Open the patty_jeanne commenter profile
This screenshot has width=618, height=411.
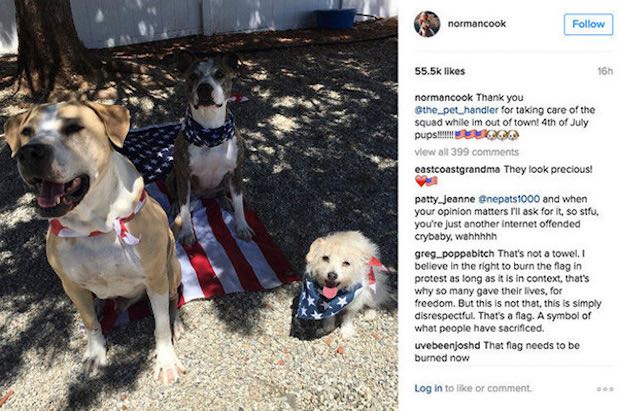pyautogui.click(x=445, y=199)
